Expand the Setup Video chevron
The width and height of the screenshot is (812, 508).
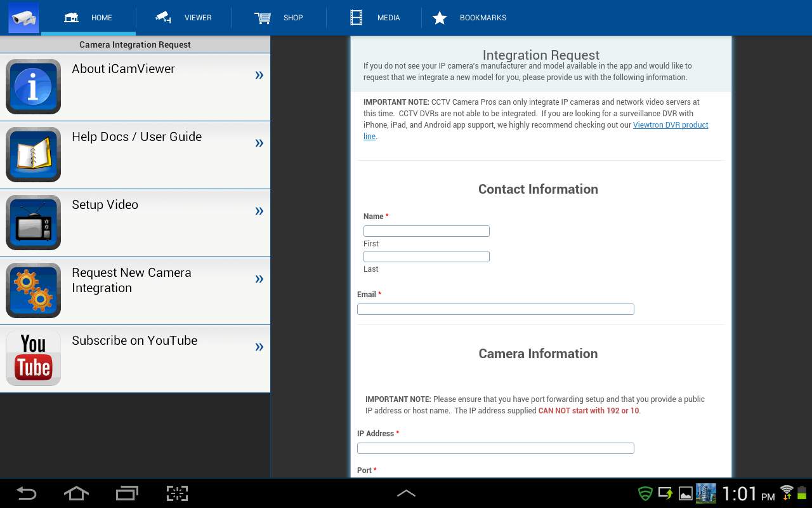click(x=259, y=210)
